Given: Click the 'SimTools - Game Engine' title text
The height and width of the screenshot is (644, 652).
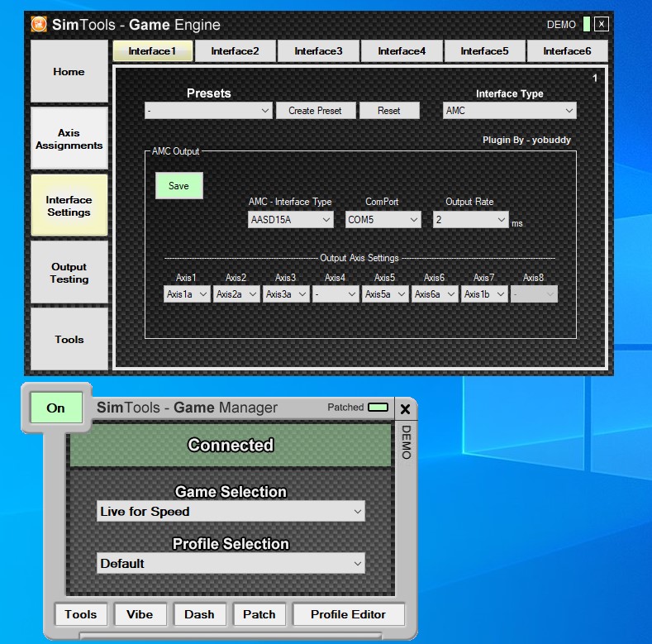Looking at the screenshot, I should (136, 25).
